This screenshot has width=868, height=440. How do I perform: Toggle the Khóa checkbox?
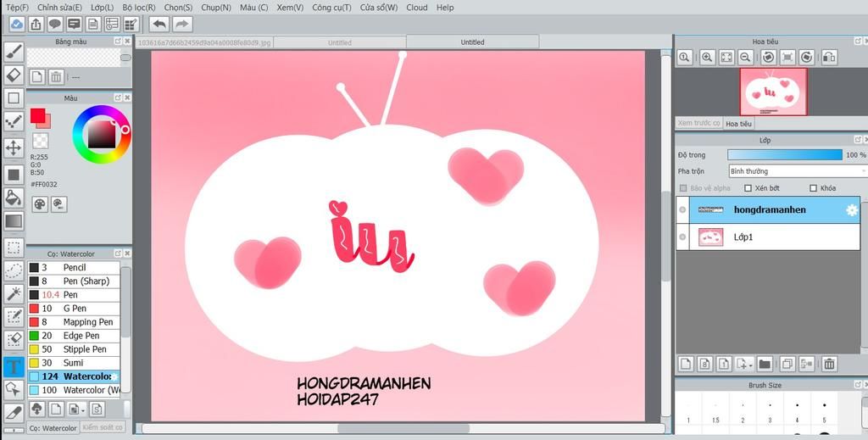pyautogui.click(x=813, y=188)
